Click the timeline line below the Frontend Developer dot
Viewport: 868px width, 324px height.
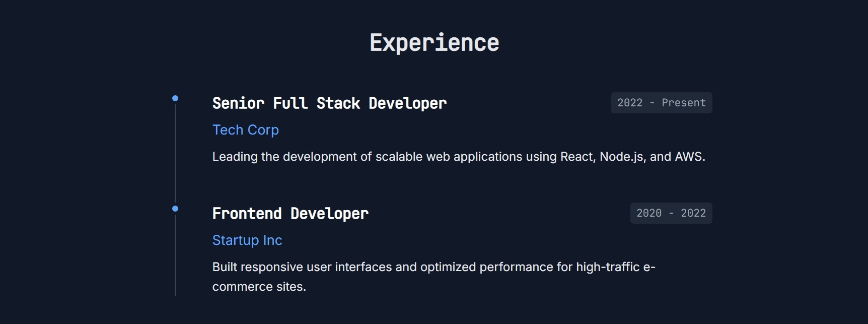(175, 257)
